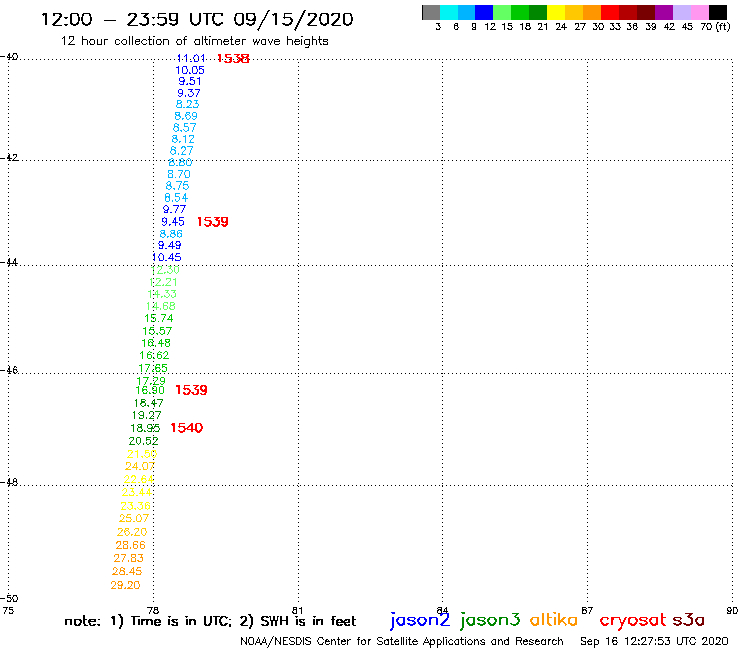Click the wave height value 14.33
Image resolution: width=740 pixels, height=650 pixels.
pyautogui.click(x=162, y=294)
